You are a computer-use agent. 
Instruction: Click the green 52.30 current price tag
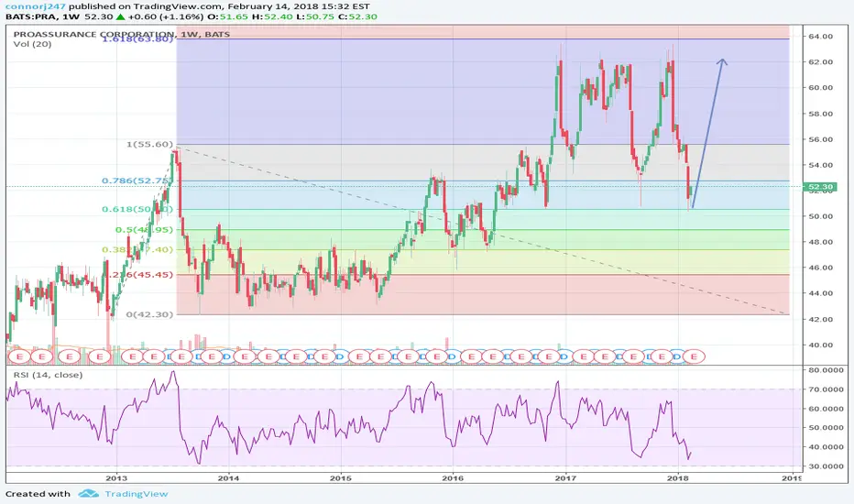click(x=820, y=187)
